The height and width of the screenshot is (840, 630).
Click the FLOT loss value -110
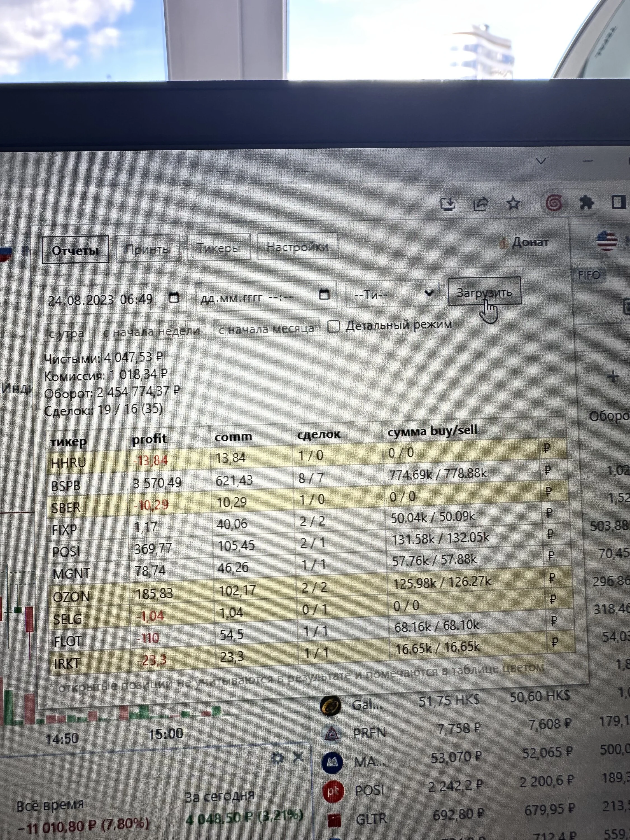click(148, 638)
